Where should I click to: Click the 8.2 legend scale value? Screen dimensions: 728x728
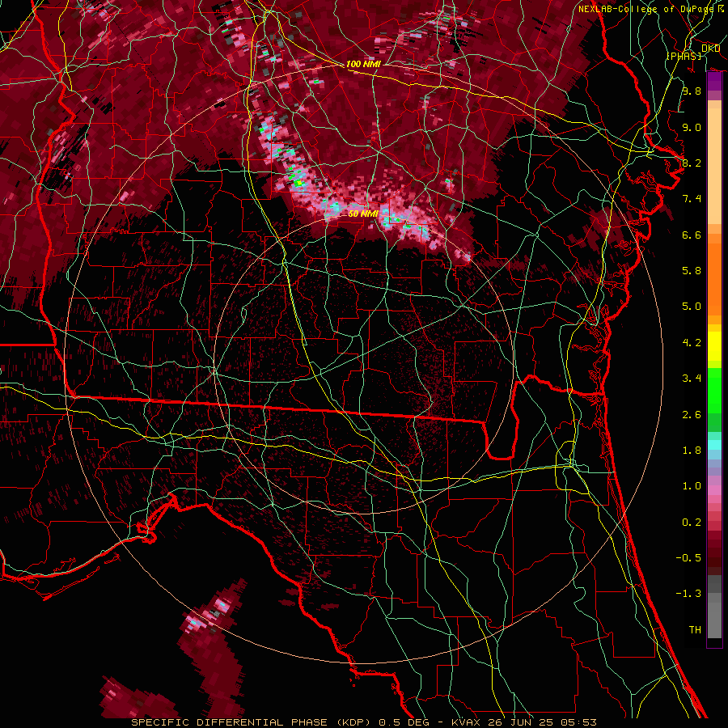(692, 163)
